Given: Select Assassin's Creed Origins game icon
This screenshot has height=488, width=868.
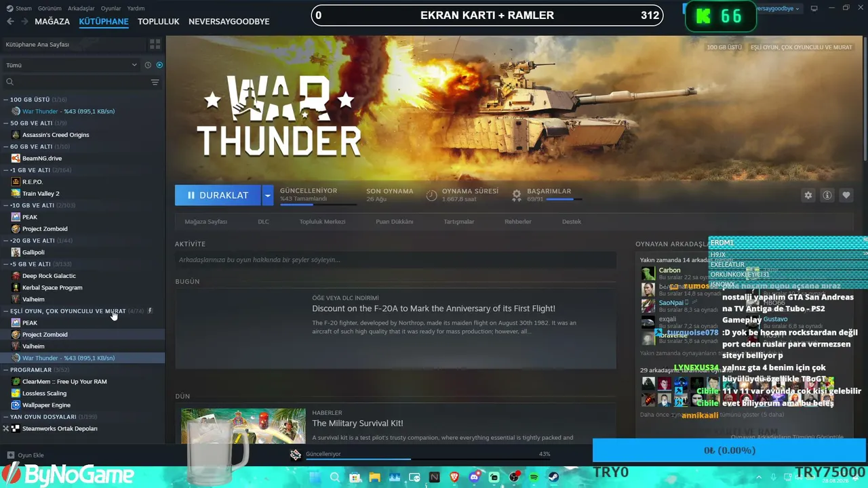Looking at the screenshot, I should coord(16,135).
